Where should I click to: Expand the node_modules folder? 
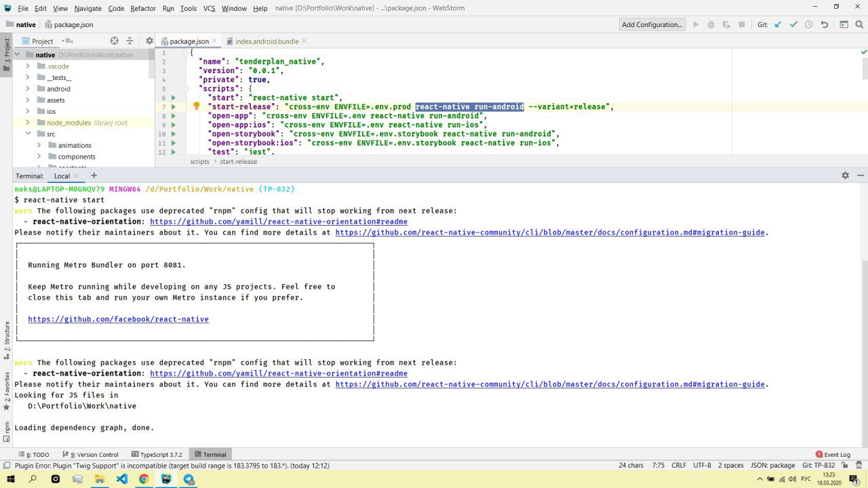tap(28, 123)
